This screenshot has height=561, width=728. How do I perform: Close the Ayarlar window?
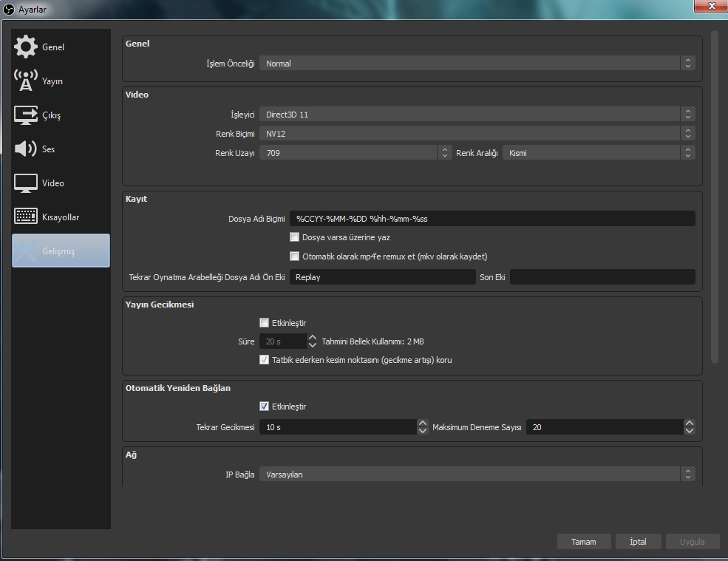(711, 6)
